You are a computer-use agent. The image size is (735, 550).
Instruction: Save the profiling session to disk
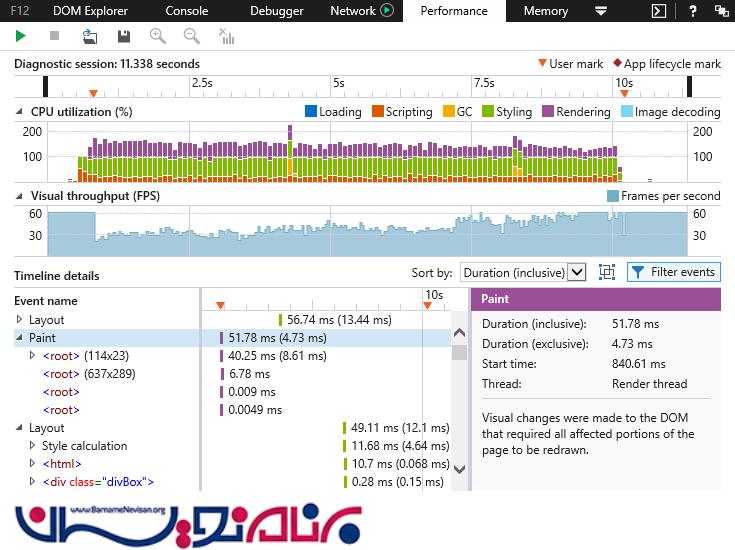click(124, 36)
